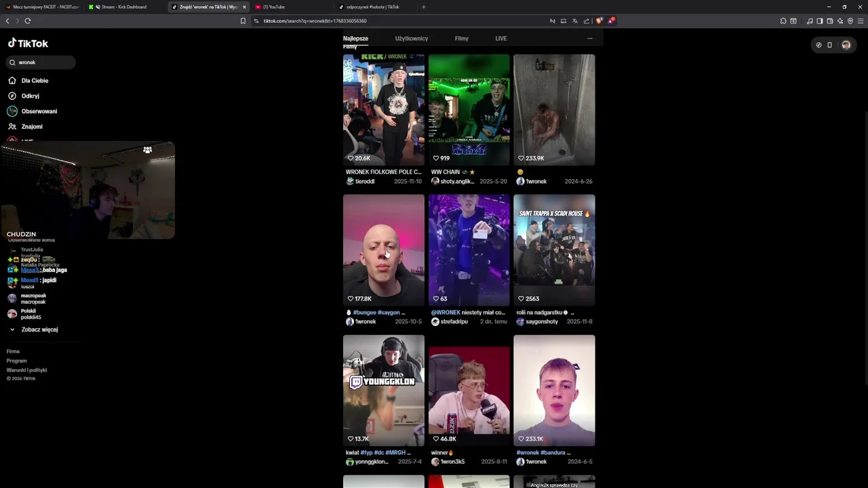Click the TikTok logo in the sidebar
The height and width of the screenshot is (488, 868).
[28, 43]
